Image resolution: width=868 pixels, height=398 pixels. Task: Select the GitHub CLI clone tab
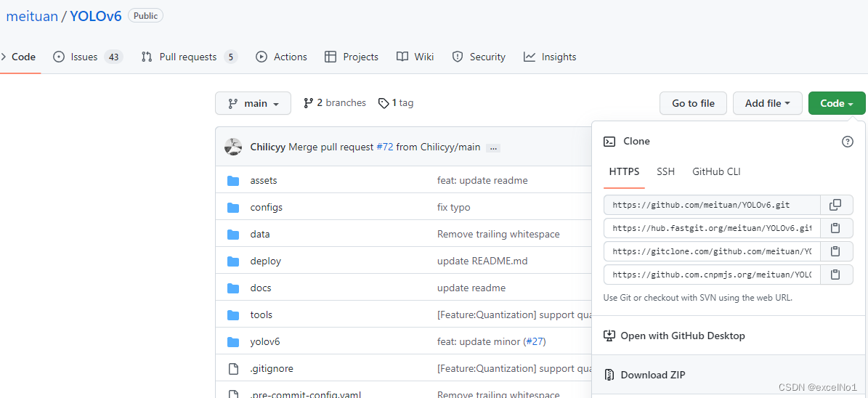click(716, 171)
